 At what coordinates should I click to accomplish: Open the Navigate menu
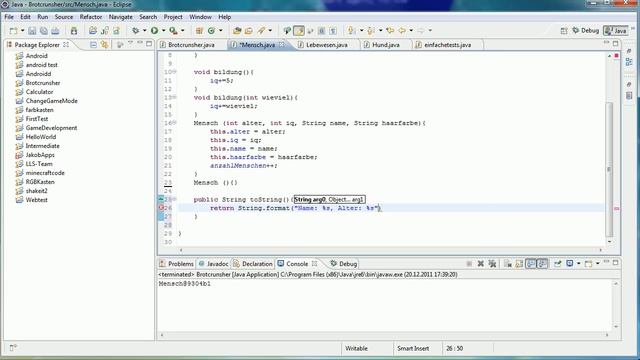[x=120, y=17]
